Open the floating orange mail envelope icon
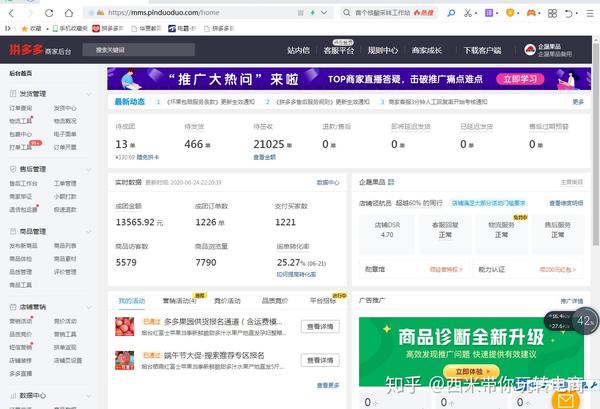The height and width of the screenshot is (409, 600). (x=566, y=400)
